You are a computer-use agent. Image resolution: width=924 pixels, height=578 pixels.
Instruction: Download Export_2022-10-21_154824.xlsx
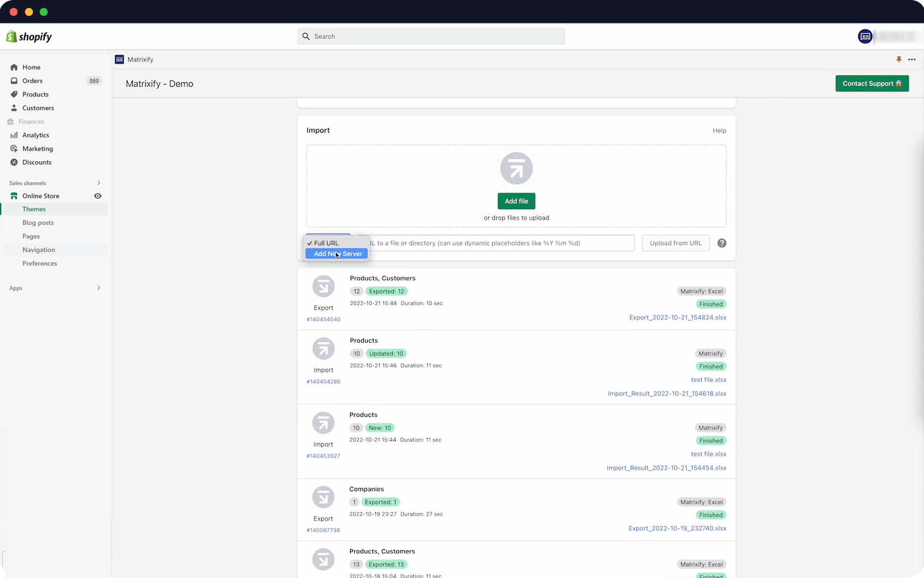[678, 317]
